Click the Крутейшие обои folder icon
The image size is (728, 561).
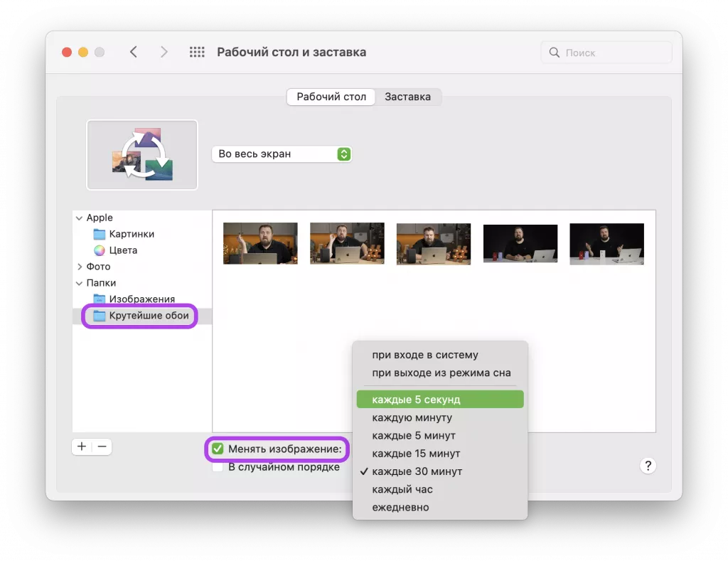100,316
